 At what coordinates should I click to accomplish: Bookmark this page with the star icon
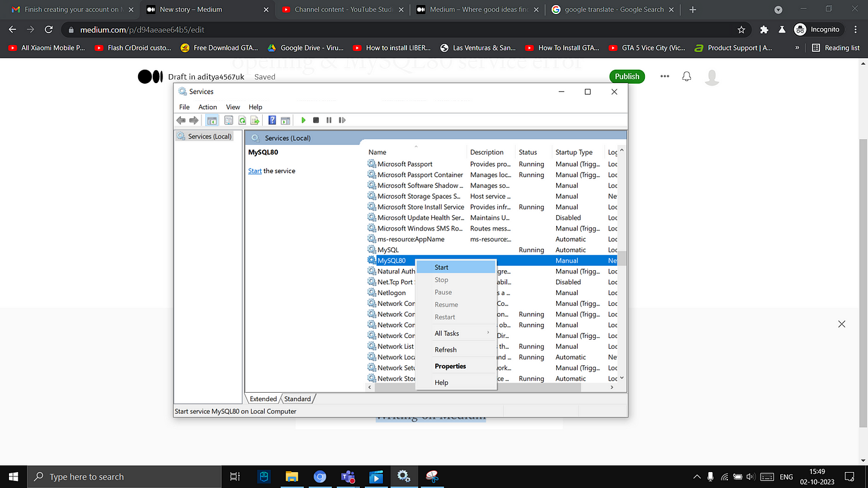741,29
